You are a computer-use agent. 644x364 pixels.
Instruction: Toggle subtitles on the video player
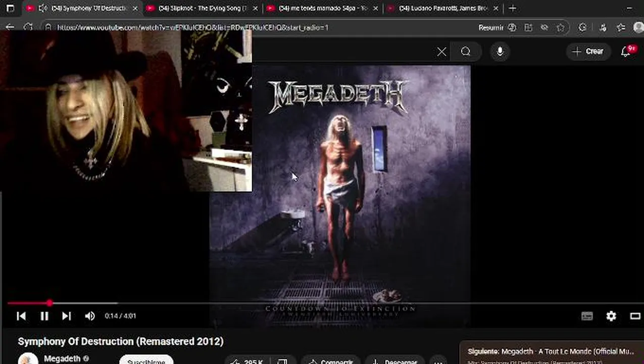tap(587, 316)
